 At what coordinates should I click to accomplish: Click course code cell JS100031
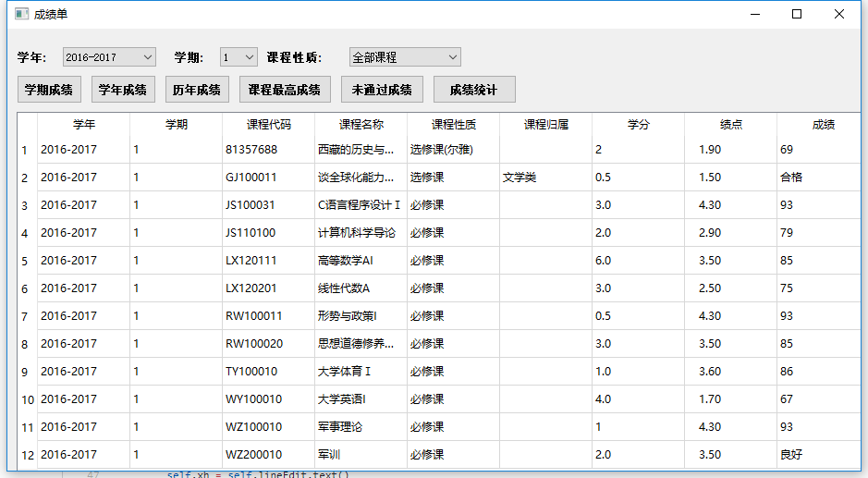tap(268, 205)
